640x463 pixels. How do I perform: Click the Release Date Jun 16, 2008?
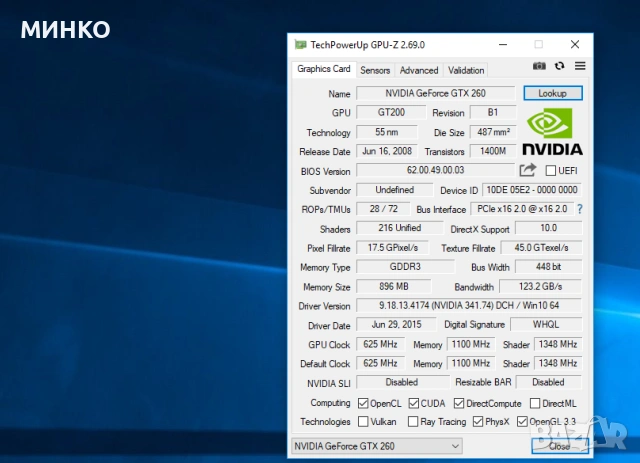coord(387,151)
